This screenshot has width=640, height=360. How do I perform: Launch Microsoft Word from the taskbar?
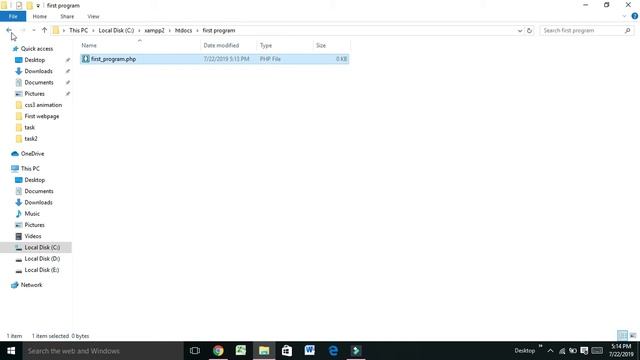pyautogui.click(x=310, y=351)
